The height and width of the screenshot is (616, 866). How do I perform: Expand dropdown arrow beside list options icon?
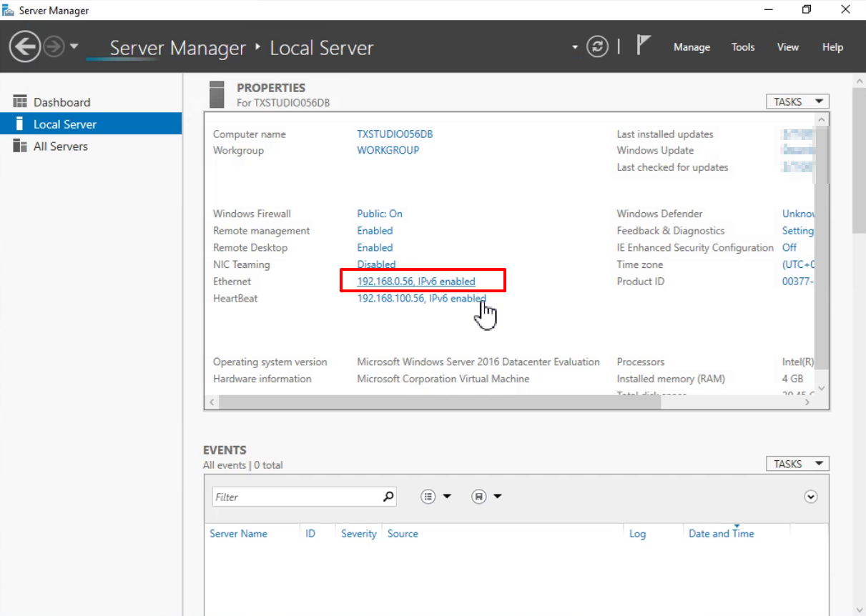coord(447,497)
